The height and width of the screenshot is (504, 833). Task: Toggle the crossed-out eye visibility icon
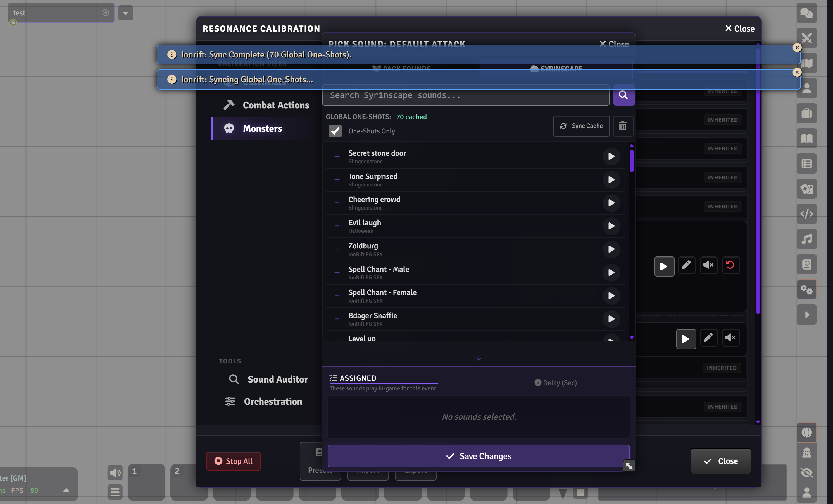point(806,472)
